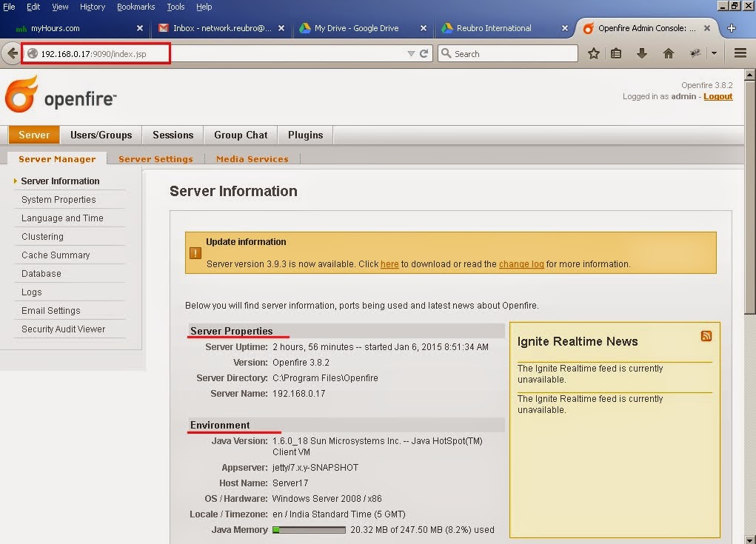Open the bookmarks list icon
The image size is (756, 544).
tap(616, 53)
